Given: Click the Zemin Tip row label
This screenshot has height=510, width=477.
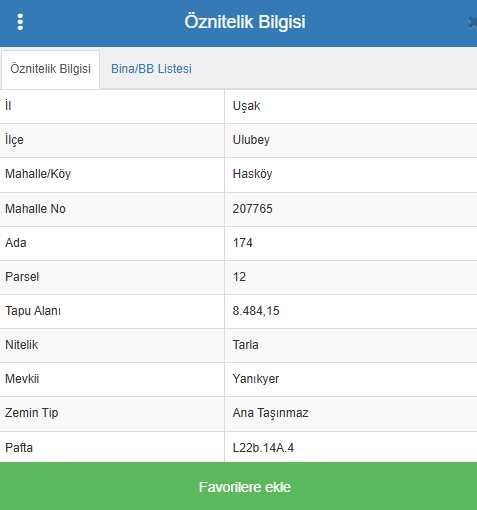Looking at the screenshot, I should tap(32, 413).
